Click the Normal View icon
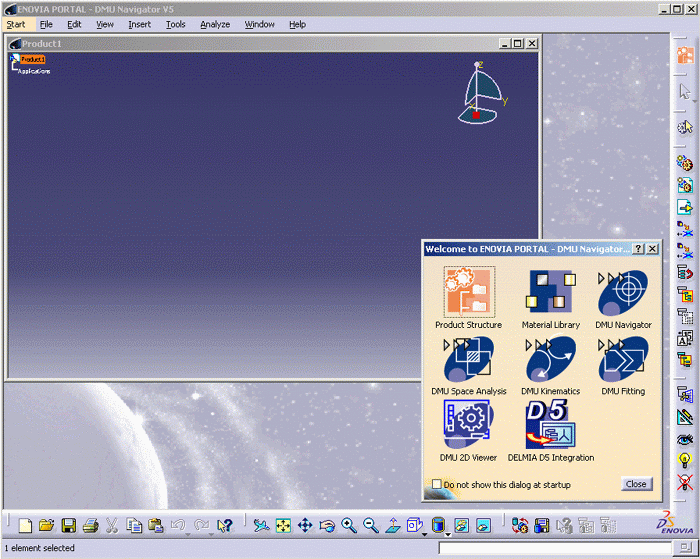Viewport: 700px width, 559px height. pyautogui.click(x=393, y=526)
